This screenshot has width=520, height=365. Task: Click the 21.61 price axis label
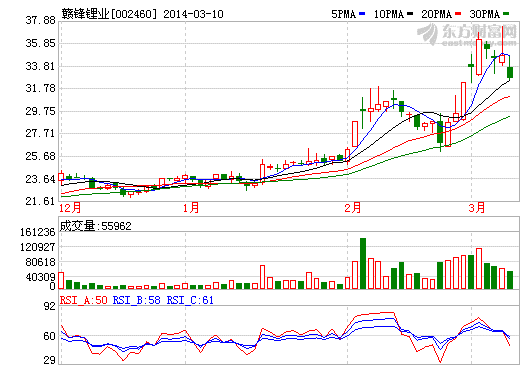[x=40, y=201]
